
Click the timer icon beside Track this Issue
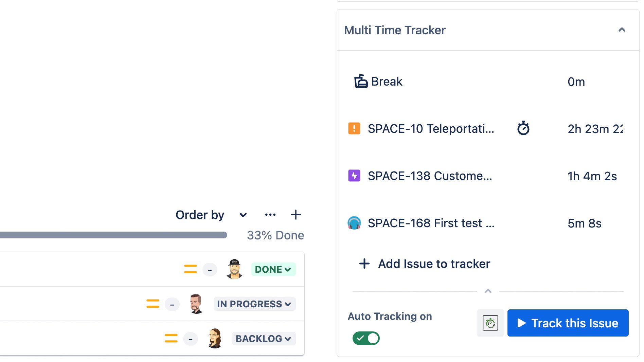[490, 323]
